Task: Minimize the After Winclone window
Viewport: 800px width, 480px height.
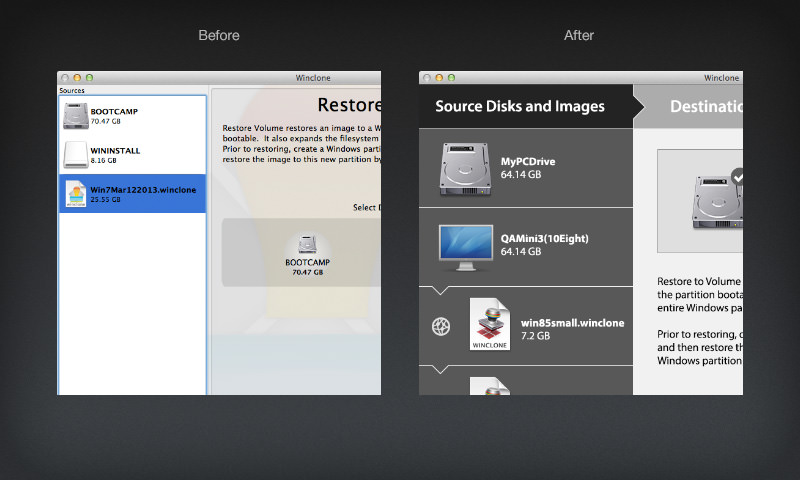Action: pyautogui.click(x=439, y=78)
